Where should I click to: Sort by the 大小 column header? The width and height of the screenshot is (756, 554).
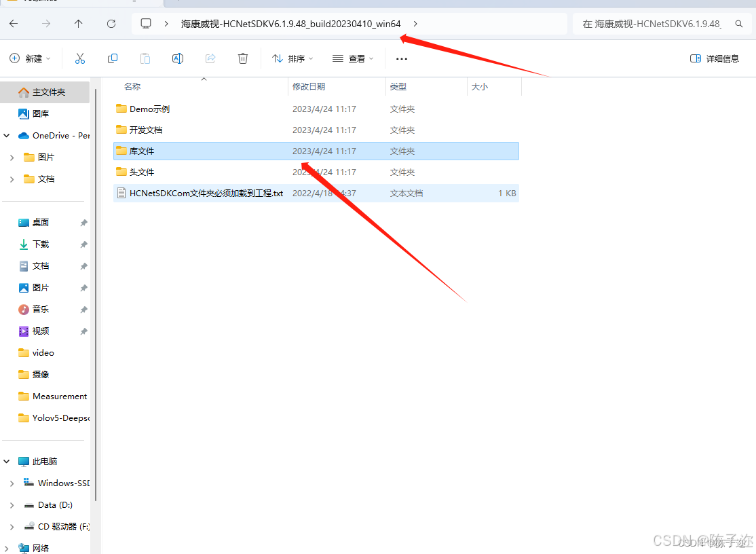click(479, 86)
